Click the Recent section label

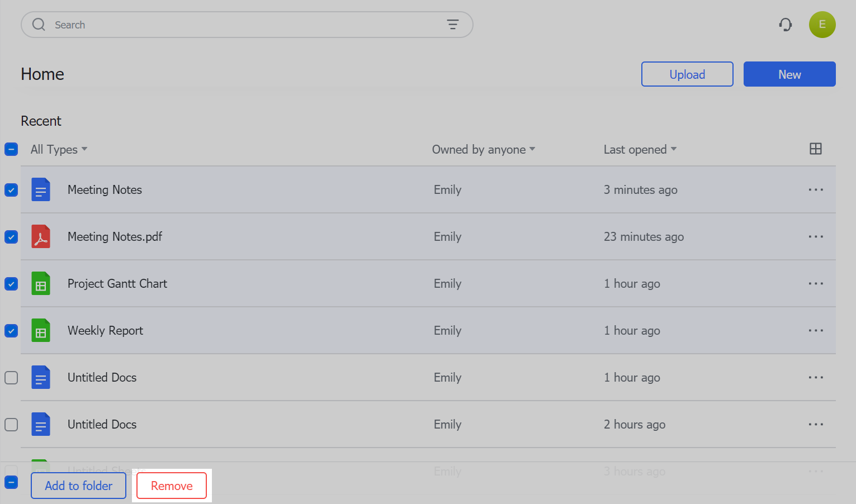coord(41,121)
